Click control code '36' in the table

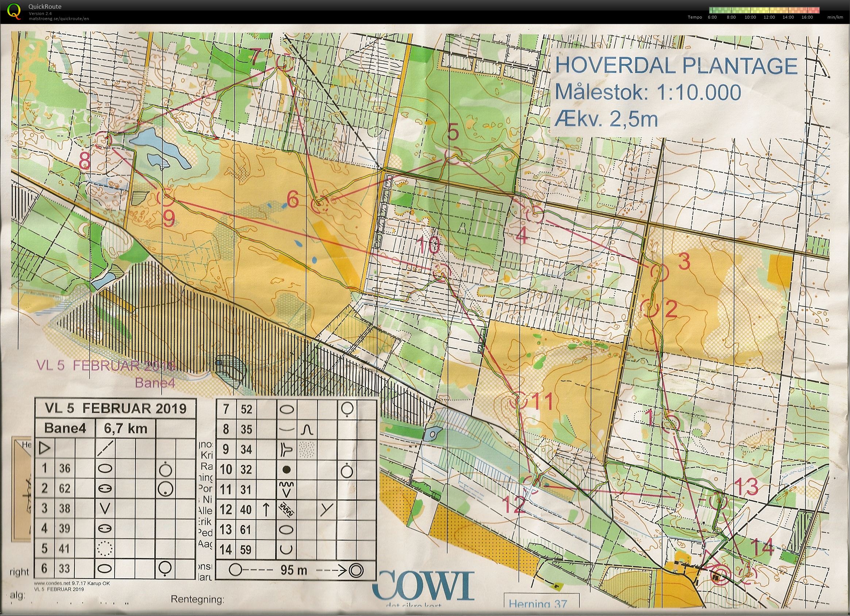[65, 468]
